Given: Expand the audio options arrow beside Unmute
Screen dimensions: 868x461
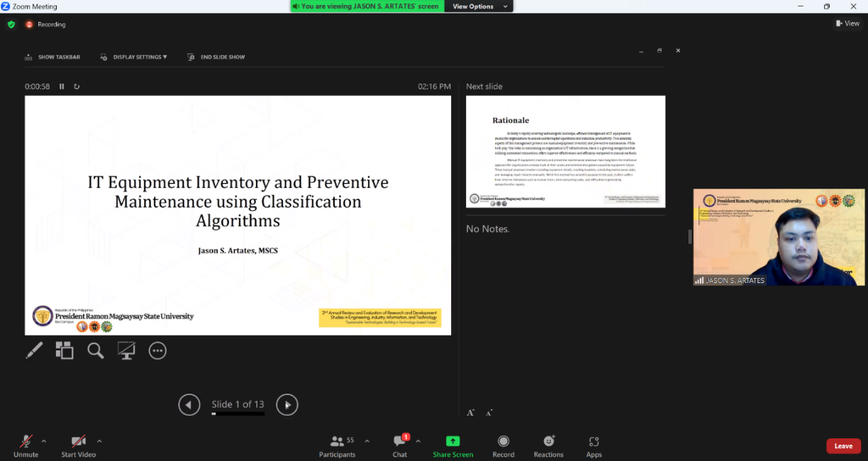Looking at the screenshot, I should point(44,440).
